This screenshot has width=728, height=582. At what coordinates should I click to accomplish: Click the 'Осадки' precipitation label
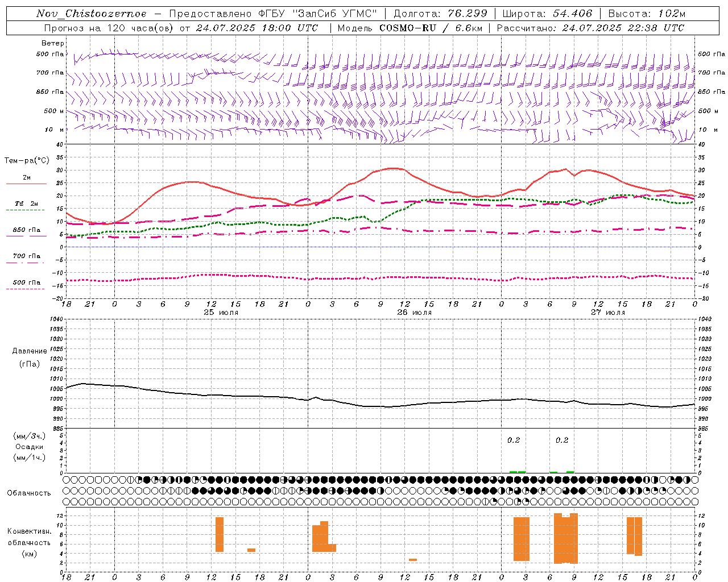click(x=29, y=447)
